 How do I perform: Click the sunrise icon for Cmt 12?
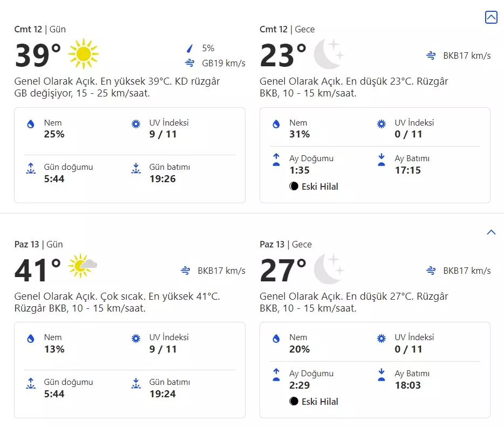[x=31, y=168]
